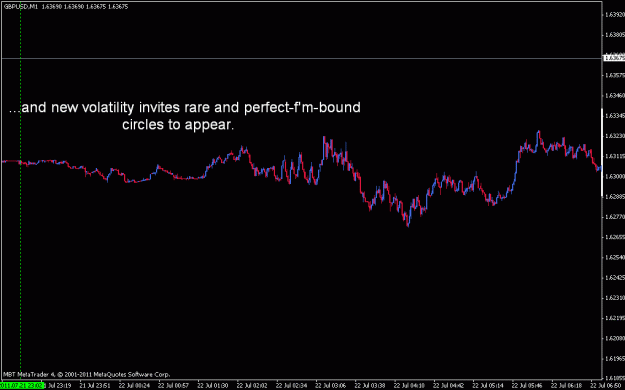The image size is (625, 390).
Task: Select the 22 Jul 01:30 time label
Action: click(x=213, y=386)
